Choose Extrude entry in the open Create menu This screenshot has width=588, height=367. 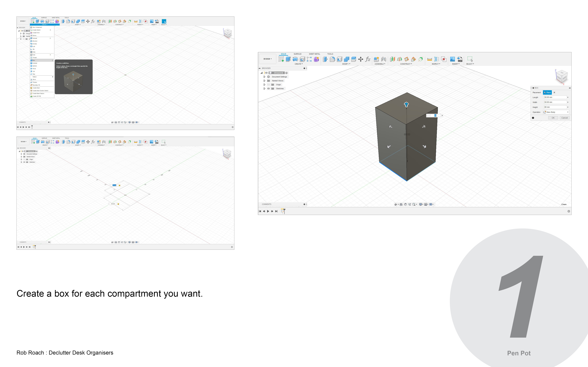[x=42, y=38]
